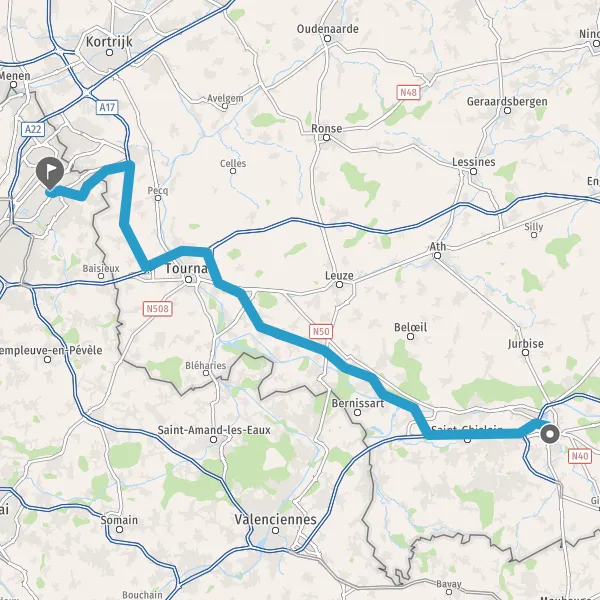Select the N48 road badge
This screenshot has width=600, height=600.
pyautogui.click(x=408, y=92)
